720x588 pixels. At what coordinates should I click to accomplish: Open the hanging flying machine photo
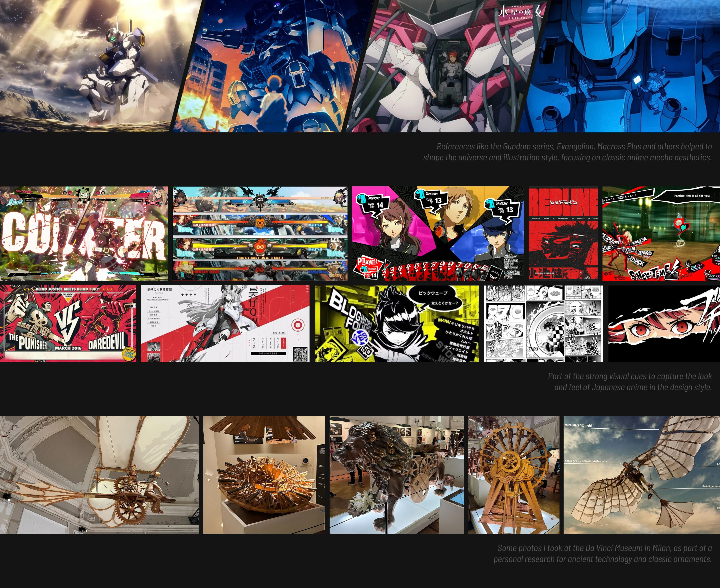[99, 475]
